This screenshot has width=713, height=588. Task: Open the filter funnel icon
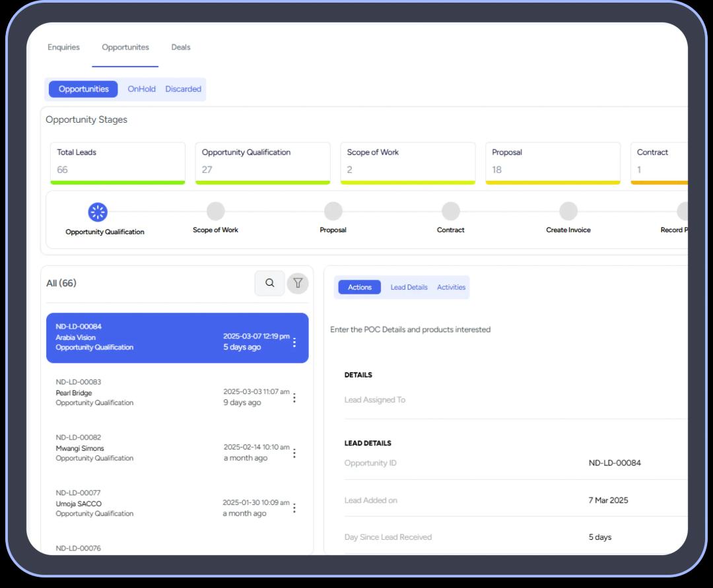[298, 283]
